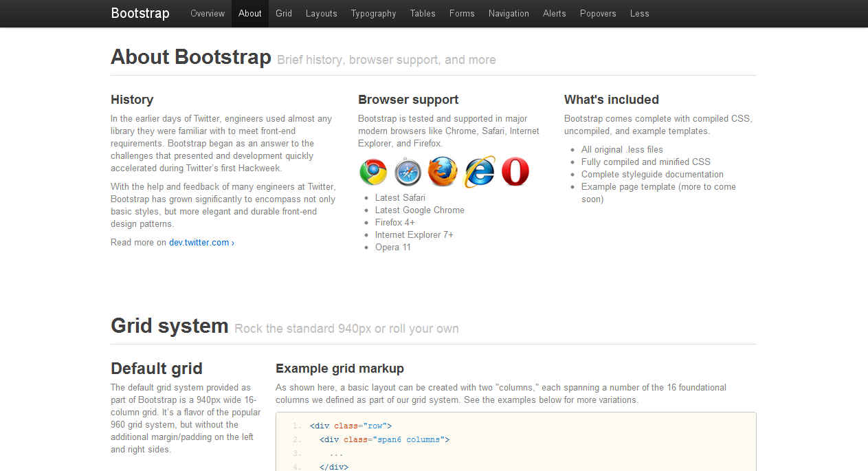This screenshot has height=471, width=868.
Task: Click the red Opera icon
Action: (515, 172)
